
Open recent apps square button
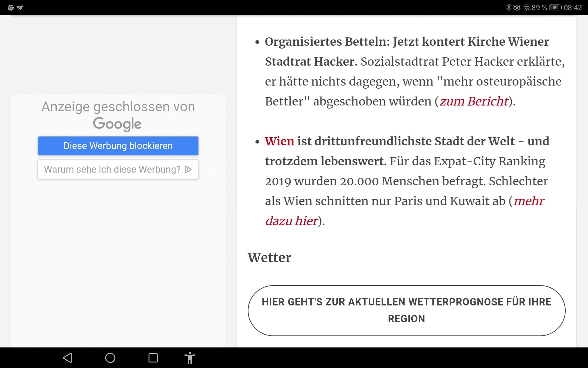[x=153, y=358]
